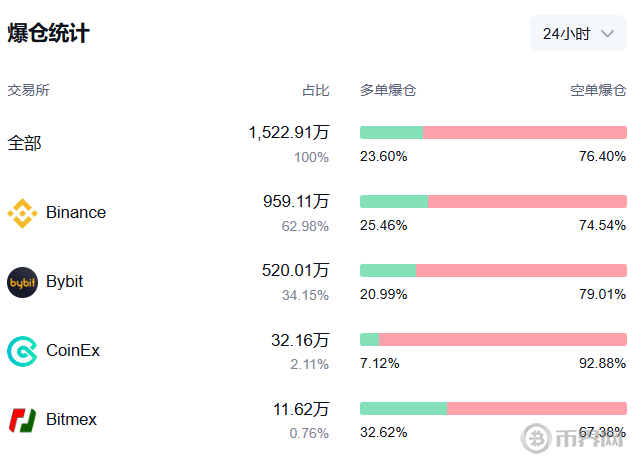The width and height of the screenshot is (634, 466).
Task: Click the 多单爆仓 column header
Action: pos(388,90)
